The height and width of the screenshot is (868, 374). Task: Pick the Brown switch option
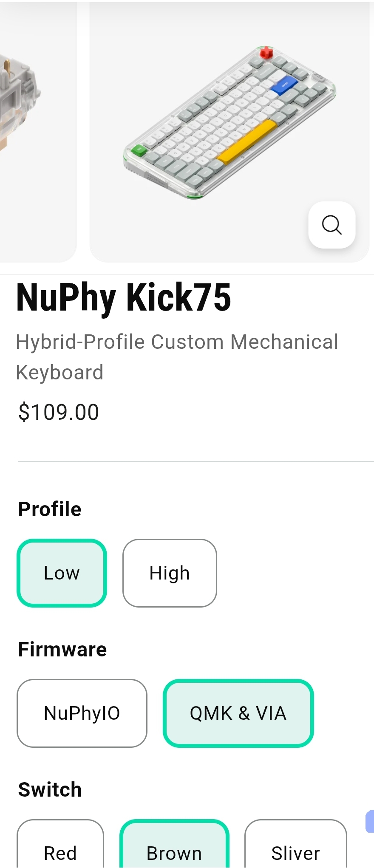coord(174,845)
